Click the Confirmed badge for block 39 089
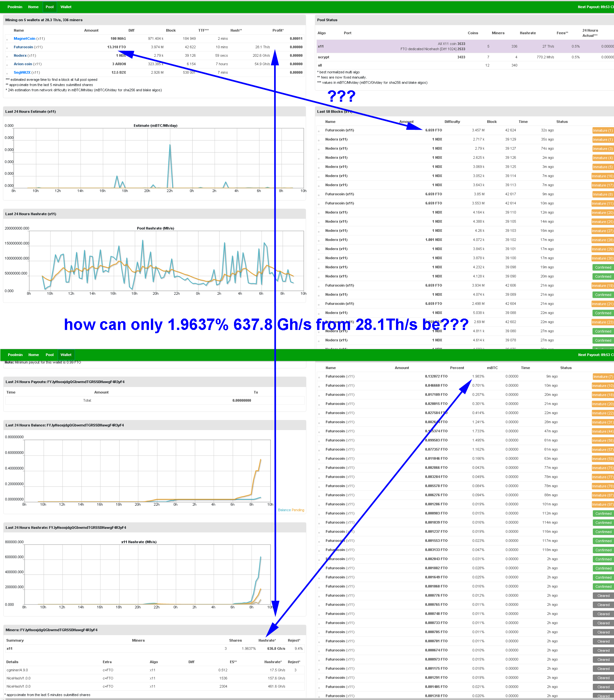Screen dimensions: 614x700 [x=603, y=295]
